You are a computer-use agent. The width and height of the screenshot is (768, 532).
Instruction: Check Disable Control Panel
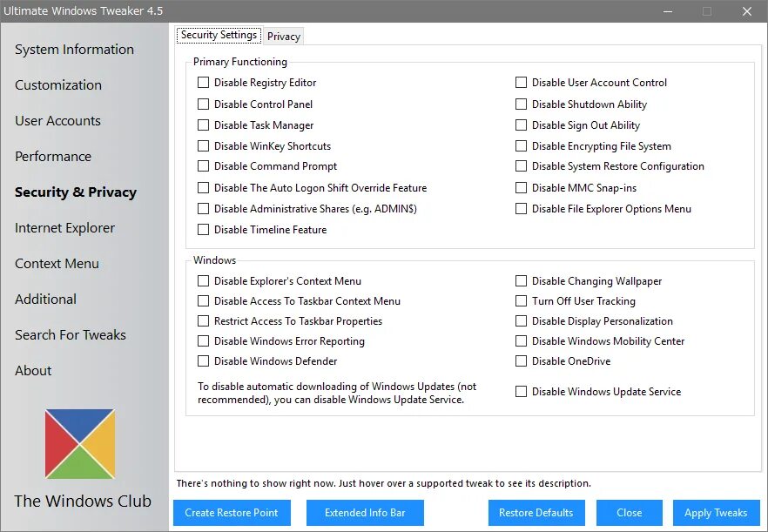tap(203, 104)
